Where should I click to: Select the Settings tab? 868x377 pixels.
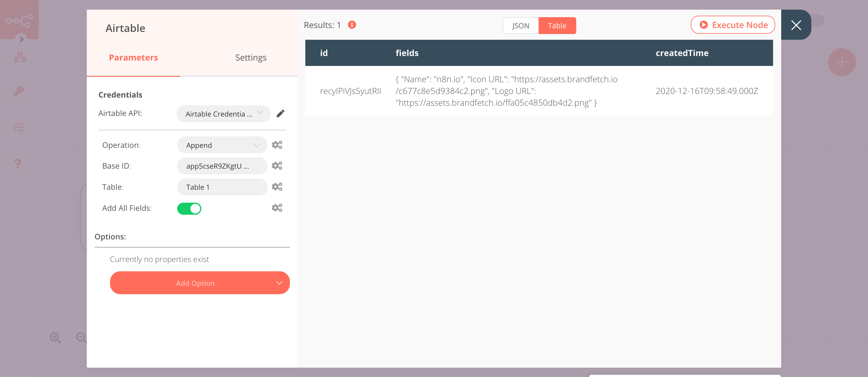251,57
